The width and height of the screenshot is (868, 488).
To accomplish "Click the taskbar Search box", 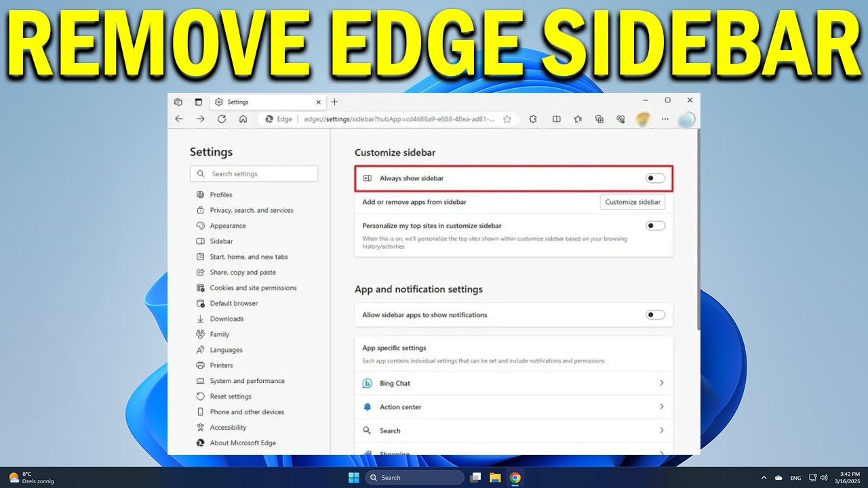I will pyautogui.click(x=415, y=478).
